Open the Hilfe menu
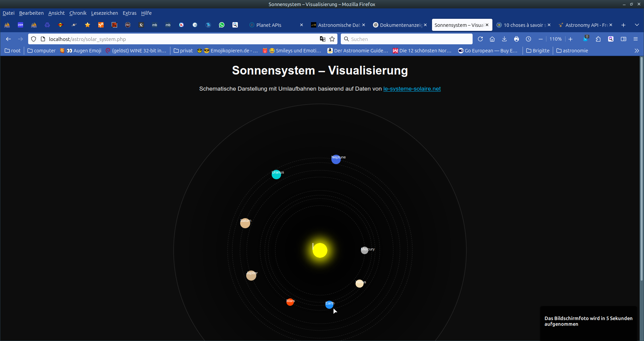Image resolution: width=644 pixels, height=341 pixels. (x=146, y=13)
